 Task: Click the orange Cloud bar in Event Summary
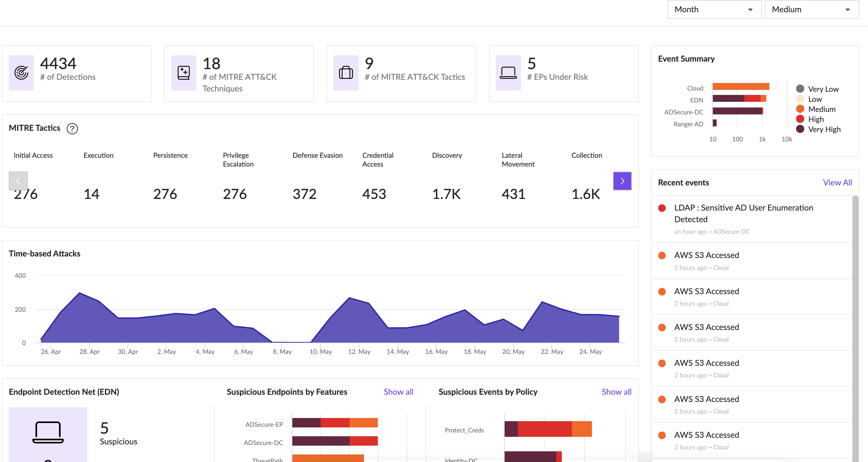click(741, 87)
